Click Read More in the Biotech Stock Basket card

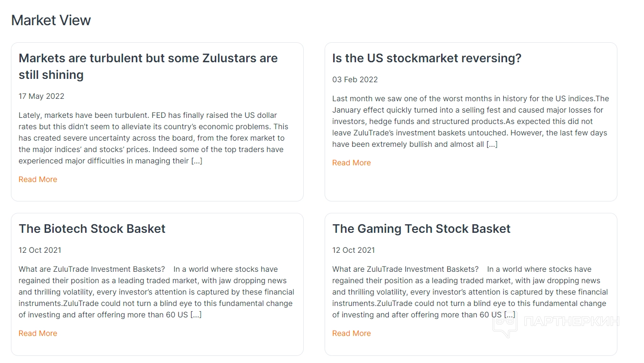coord(38,333)
